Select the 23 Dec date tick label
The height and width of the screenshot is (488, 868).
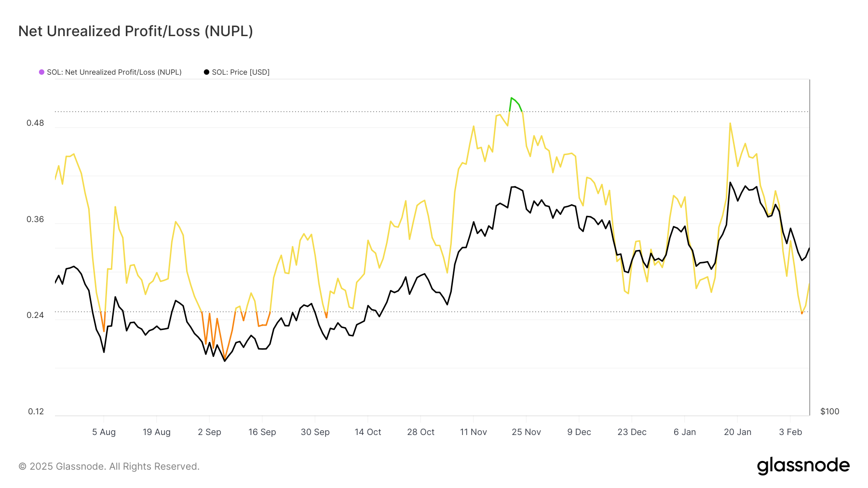632,432
